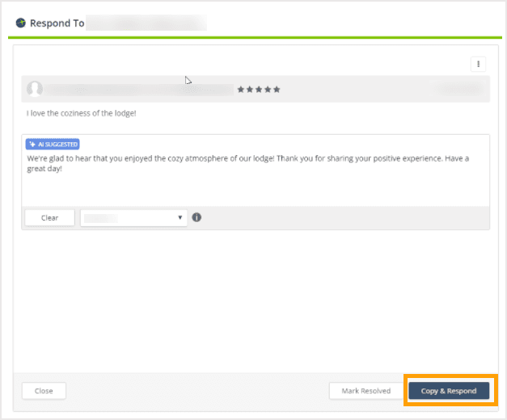Click the first star of the rating
The width and height of the screenshot is (507, 420).
[x=241, y=89]
